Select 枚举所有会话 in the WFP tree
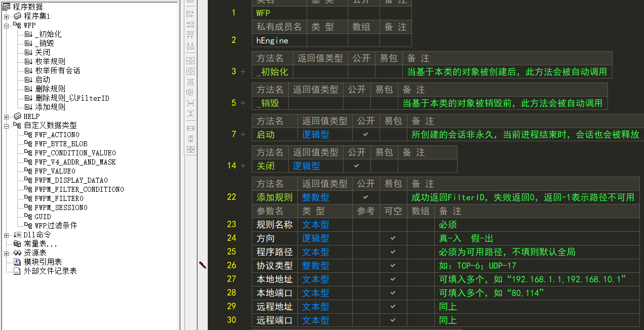Image resolution: width=644 pixels, height=330 pixels. 58,70
